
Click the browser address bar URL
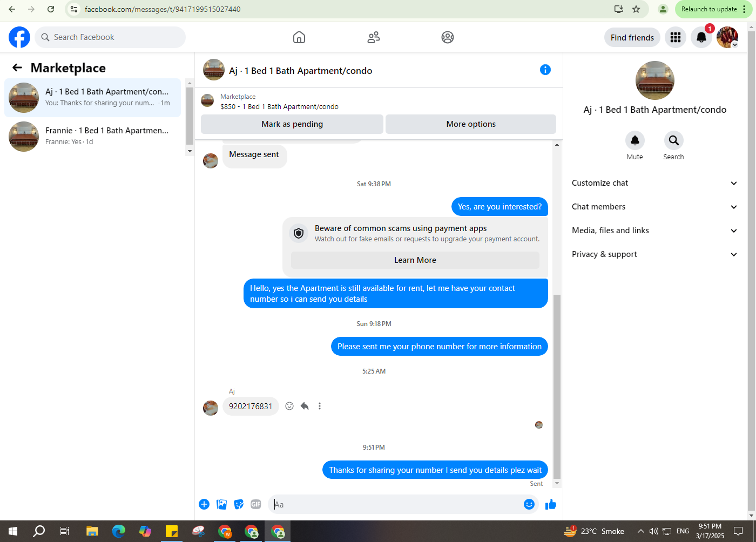(x=163, y=9)
